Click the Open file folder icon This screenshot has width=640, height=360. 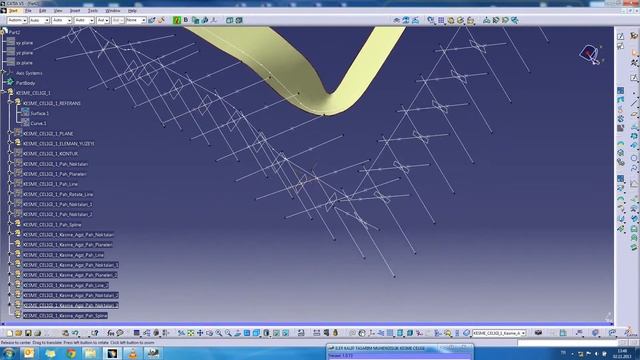pyautogui.click(x=19, y=333)
